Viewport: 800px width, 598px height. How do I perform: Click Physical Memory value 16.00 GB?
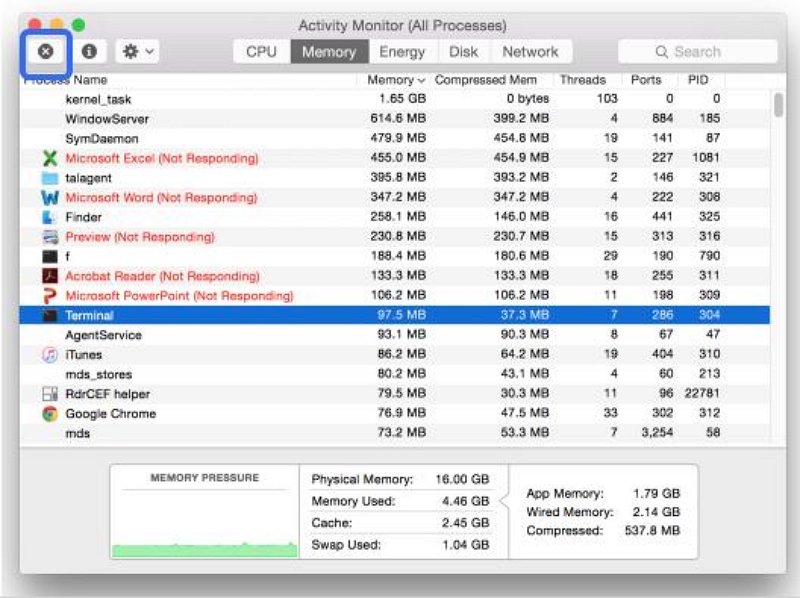[x=462, y=480]
